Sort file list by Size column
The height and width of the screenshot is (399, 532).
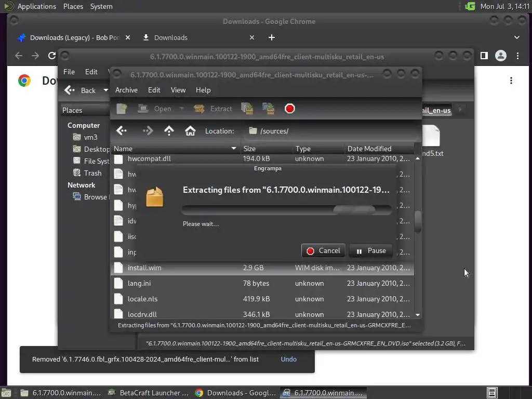(x=267, y=149)
